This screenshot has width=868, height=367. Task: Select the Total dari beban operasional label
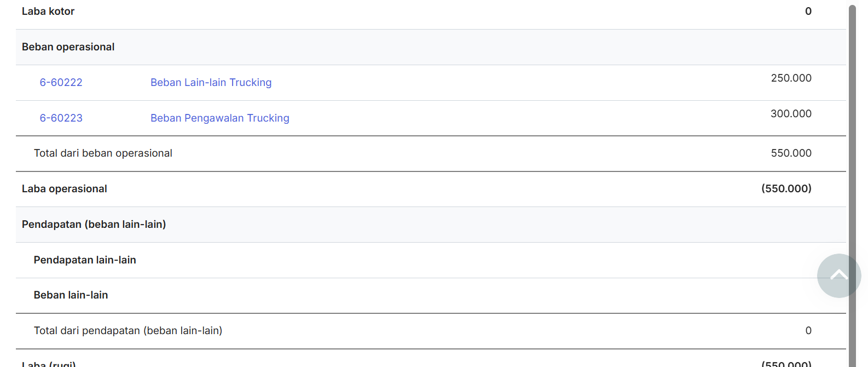[103, 153]
